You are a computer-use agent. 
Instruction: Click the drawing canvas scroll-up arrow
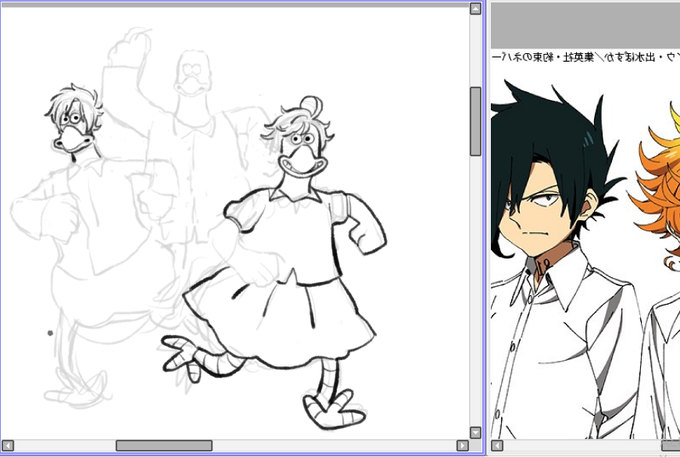(x=475, y=9)
